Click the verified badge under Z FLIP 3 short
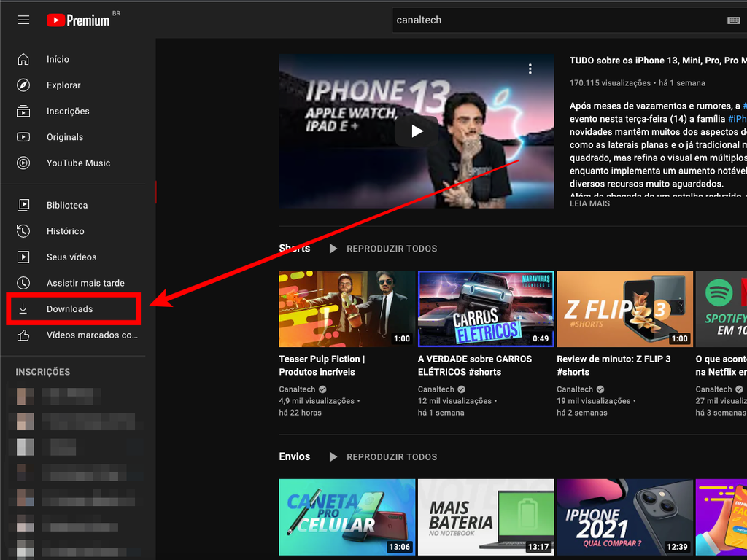747x560 pixels. click(x=600, y=389)
